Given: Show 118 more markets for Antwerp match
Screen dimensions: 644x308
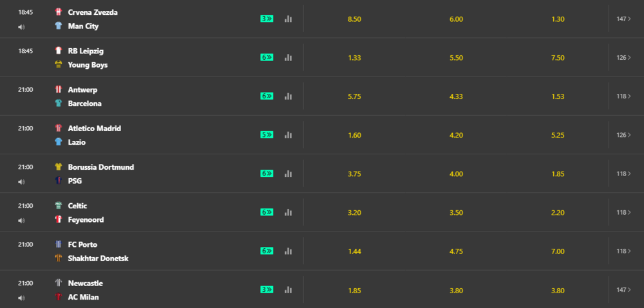Looking at the screenshot, I should pos(623,96).
